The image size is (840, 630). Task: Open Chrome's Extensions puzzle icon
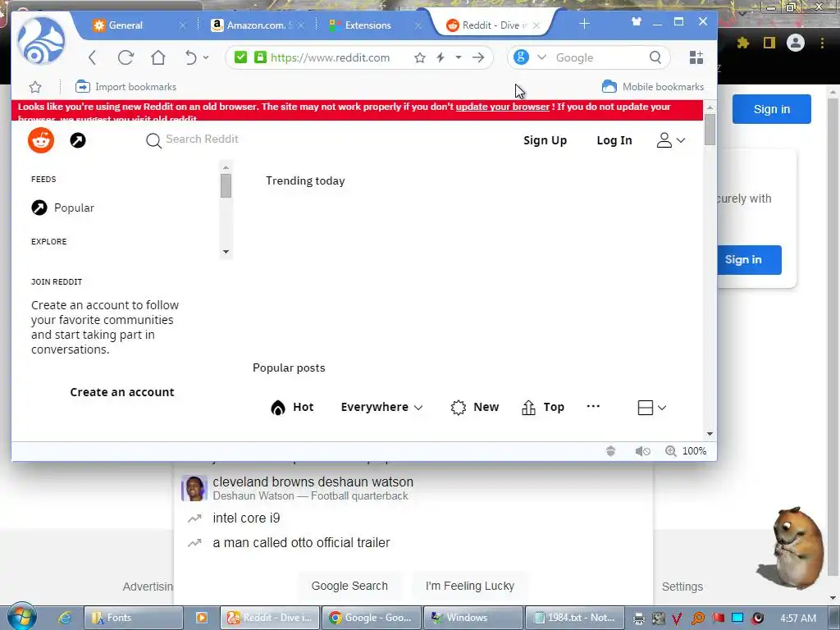pyautogui.click(x=742, y=43)
